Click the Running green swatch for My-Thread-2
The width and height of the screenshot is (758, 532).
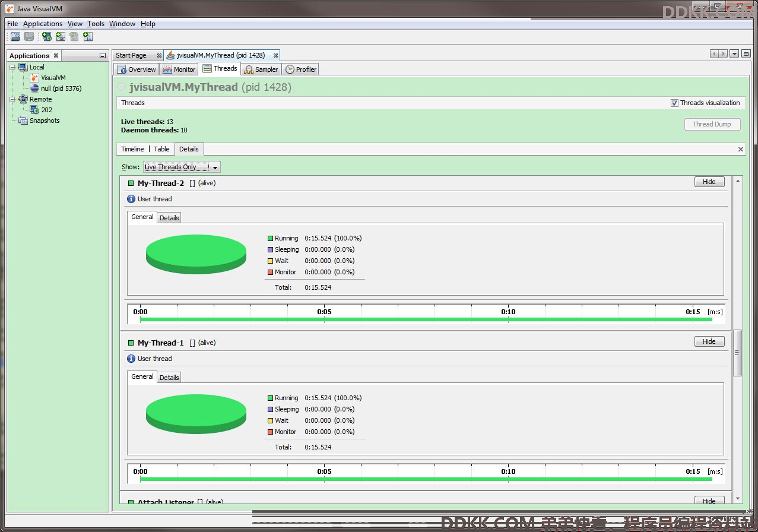(270, 238)
